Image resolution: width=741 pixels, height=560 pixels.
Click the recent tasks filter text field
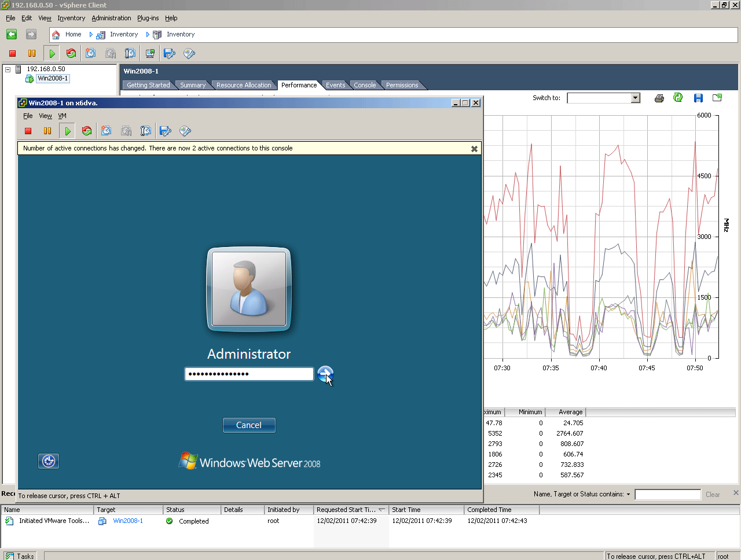667,495
